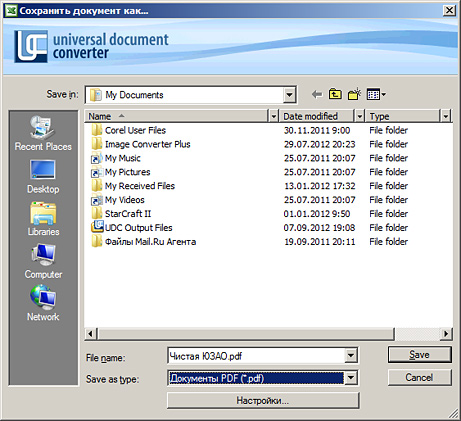Click the Save button
The width and height of the screenshot is (461, 421).
tap(419, 355)
